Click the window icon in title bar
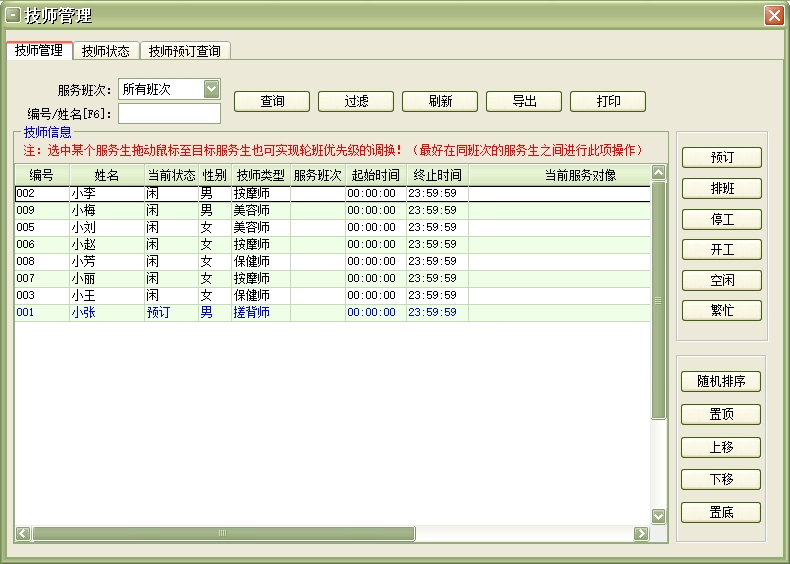 [x=13, y=16]
